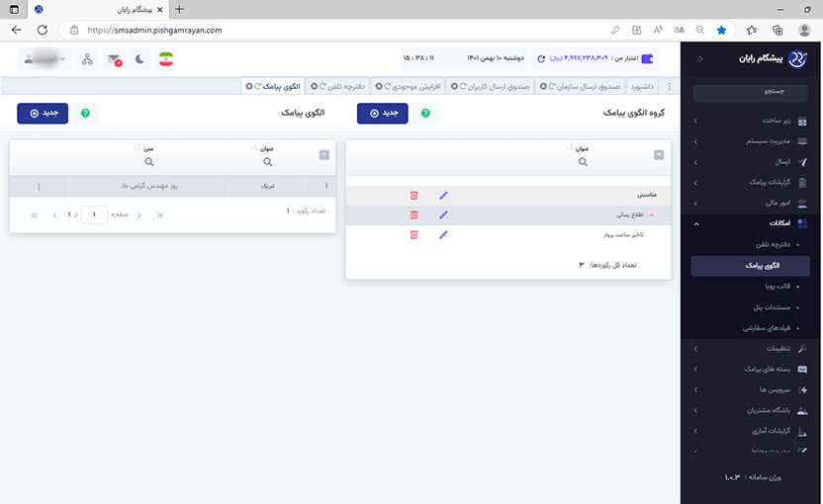Select the تبریک cell in template table
Viewport: 823px width, 504px height.
coord(268,186)
